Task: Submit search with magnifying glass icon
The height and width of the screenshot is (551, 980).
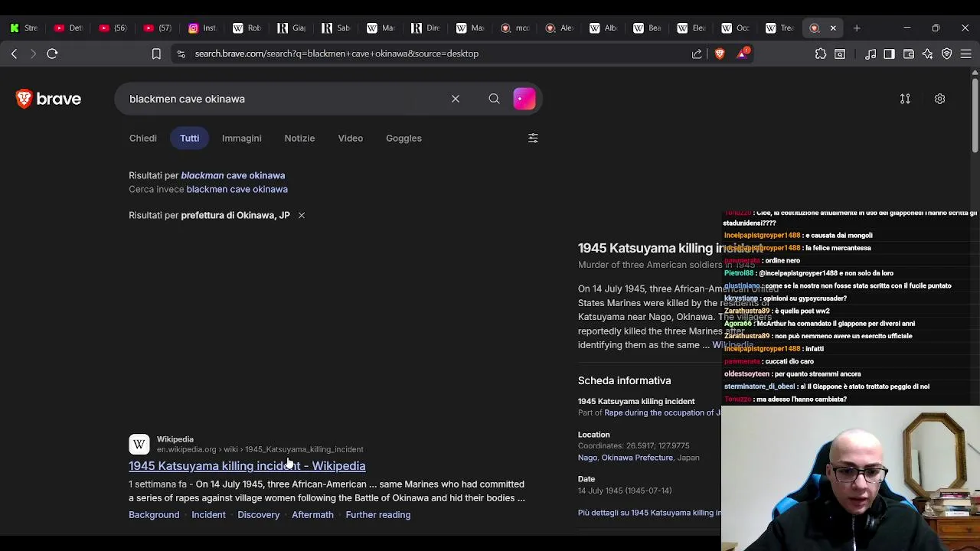Action: point(494,99)
